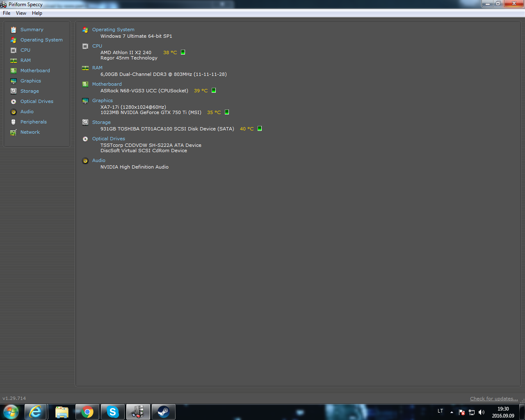
Task: Click the version number v1.29.714
Action: pyautogui.click(x=14, y=398)
